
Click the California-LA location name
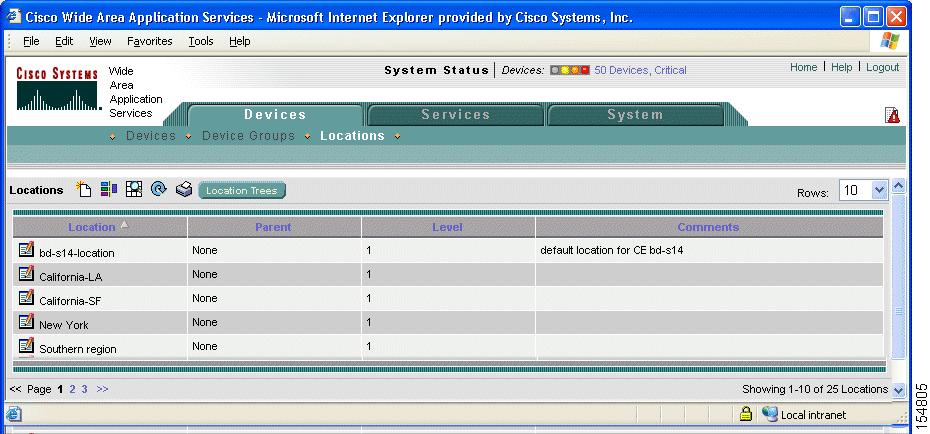click(x=71, y=277)
